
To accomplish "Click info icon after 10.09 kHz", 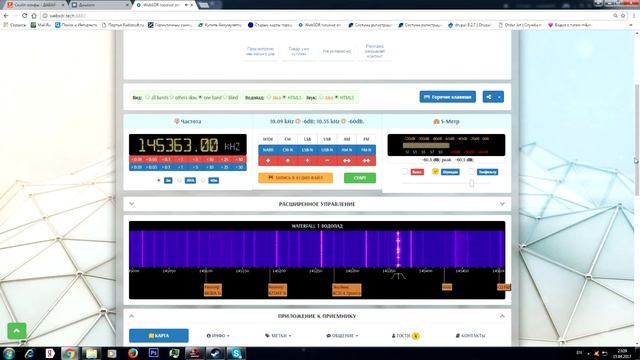I will (x=298, y=121).
